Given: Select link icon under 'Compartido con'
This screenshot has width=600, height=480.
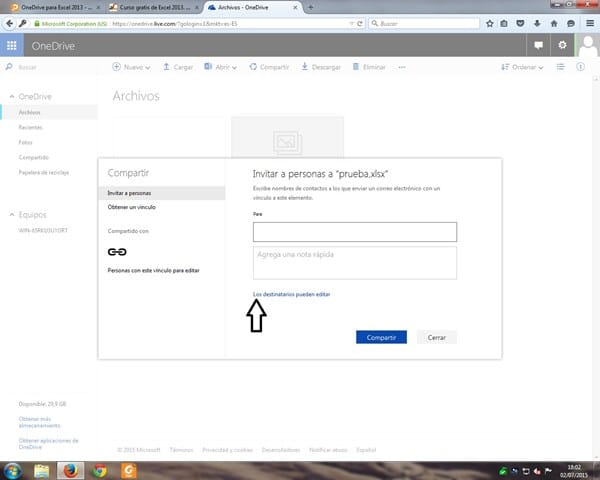Looking at the screenshot, I should pyautogui.click(x=117, y=252).
